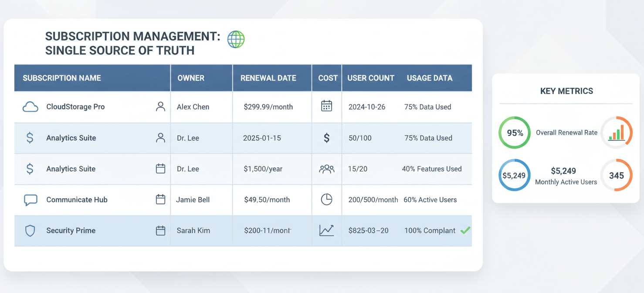Click the Overall Renewal Rate label
Screen dimensions: 644x293
tap(566, 133)
